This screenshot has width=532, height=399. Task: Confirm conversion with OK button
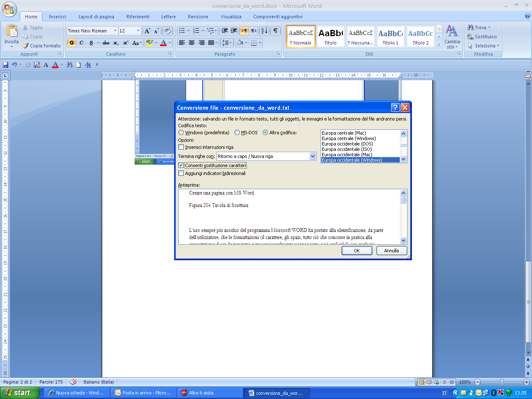pos(357,251)
